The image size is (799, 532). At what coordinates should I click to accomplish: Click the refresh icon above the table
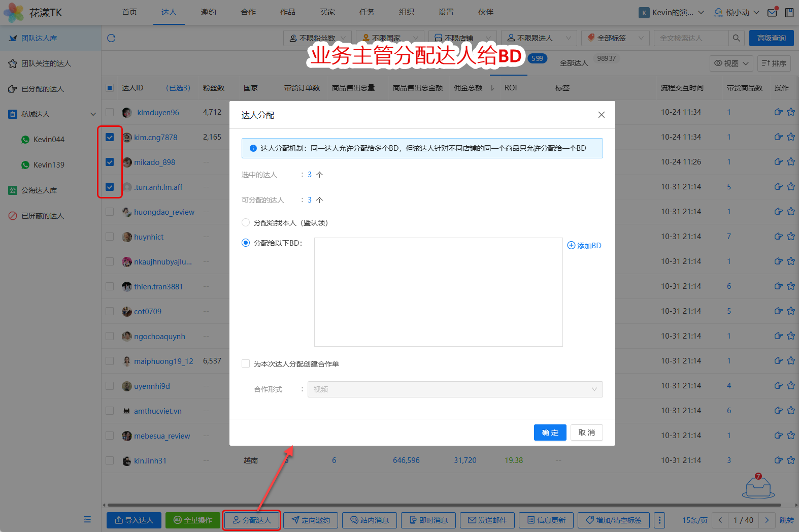(111, 38)
